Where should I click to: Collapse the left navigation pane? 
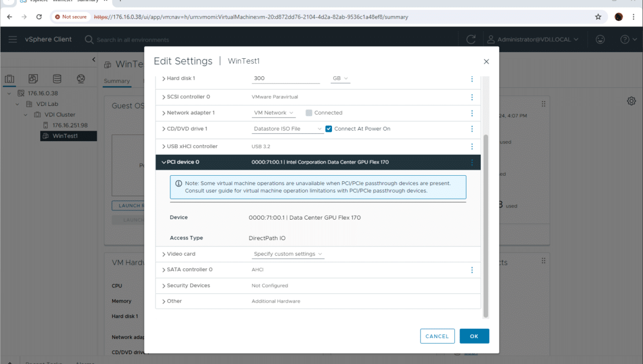(93, 59)
